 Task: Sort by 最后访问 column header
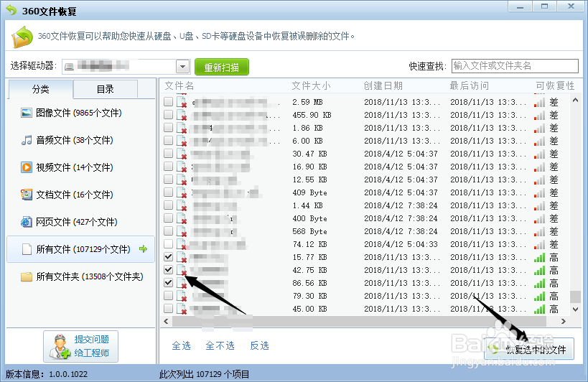click(x=469, y=86)
